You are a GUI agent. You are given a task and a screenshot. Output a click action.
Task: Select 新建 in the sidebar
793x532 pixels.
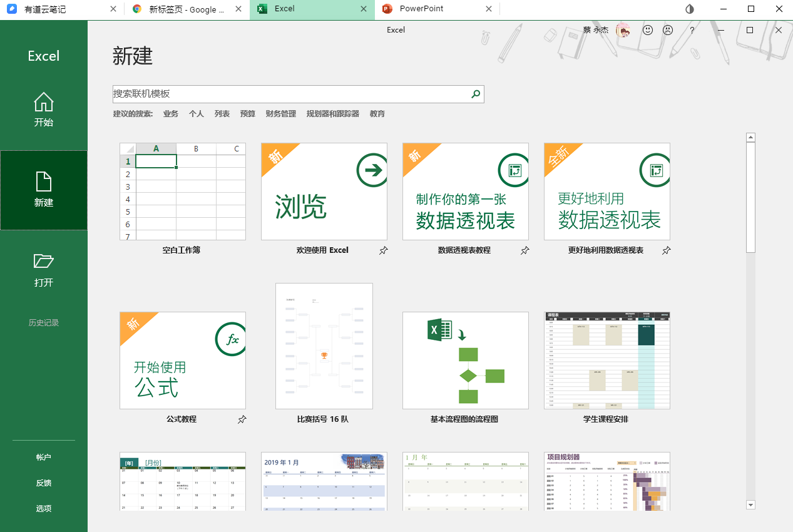[44, 190]
